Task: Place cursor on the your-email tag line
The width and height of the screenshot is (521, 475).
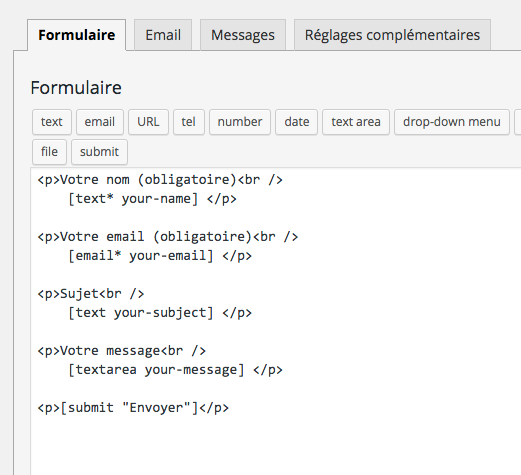Action: point(160,256)
